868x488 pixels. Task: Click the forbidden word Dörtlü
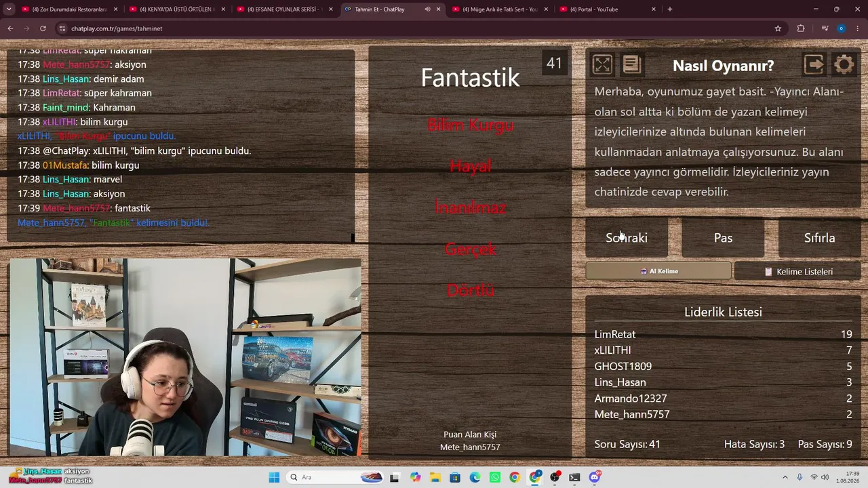[470, 290]
